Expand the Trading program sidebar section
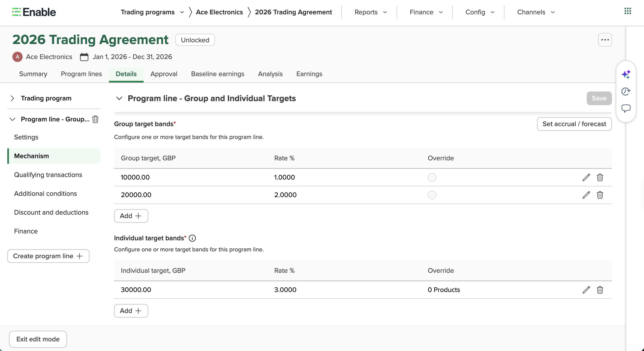 click(x=13, y=98)
